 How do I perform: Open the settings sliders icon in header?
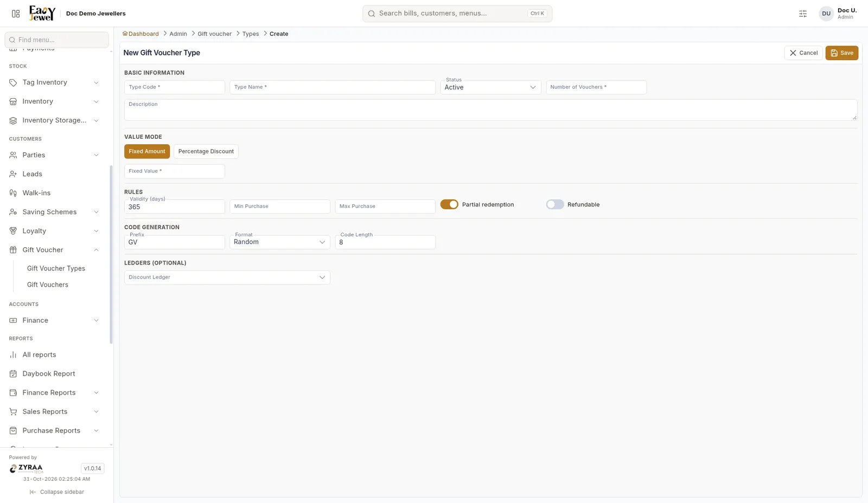(803, 14)
